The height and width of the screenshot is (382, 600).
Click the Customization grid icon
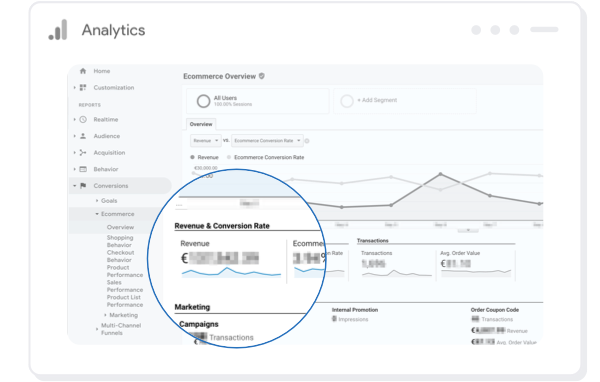coord(83,88)
